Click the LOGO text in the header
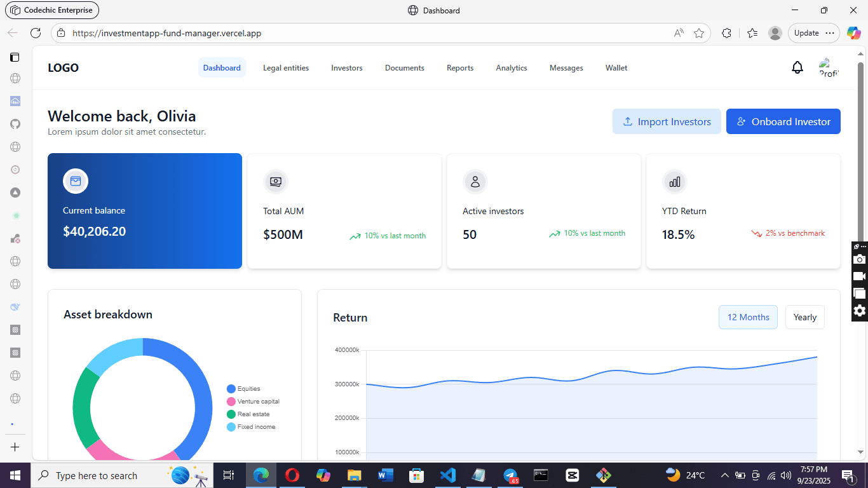Screen dimensions: 868x488 [64, 68]
